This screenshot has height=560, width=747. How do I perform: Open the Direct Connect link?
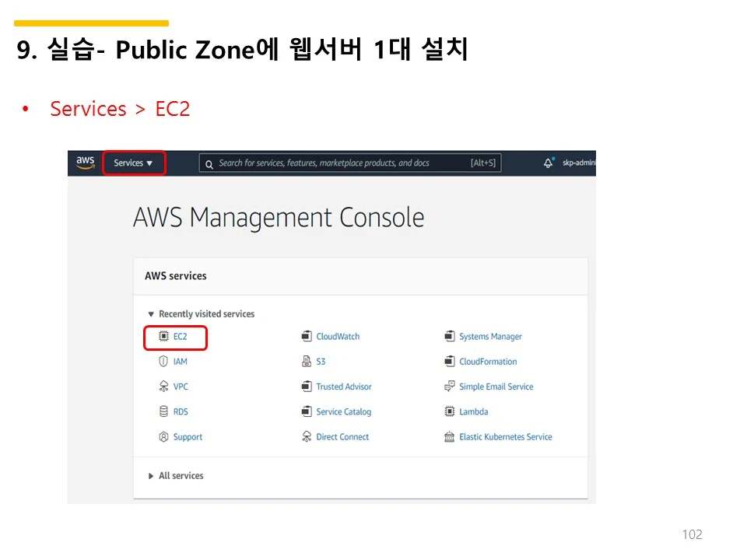click(x=342, y=437)
